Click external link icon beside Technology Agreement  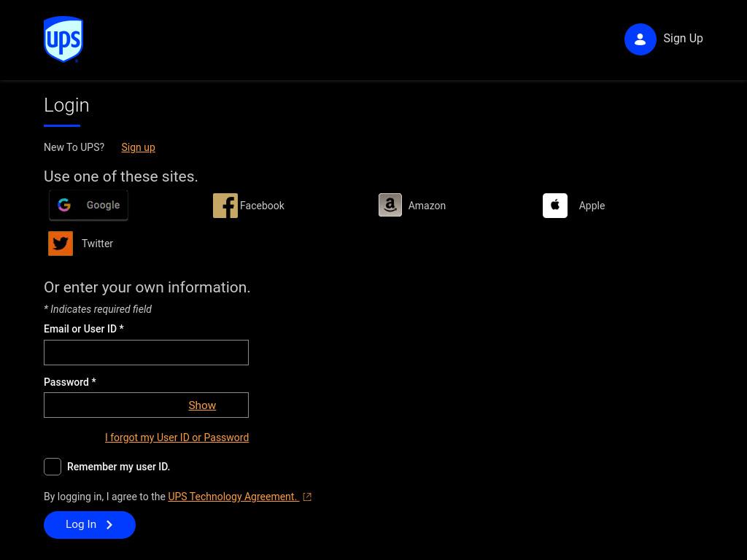pyautogui.click(x=307, y=497)
